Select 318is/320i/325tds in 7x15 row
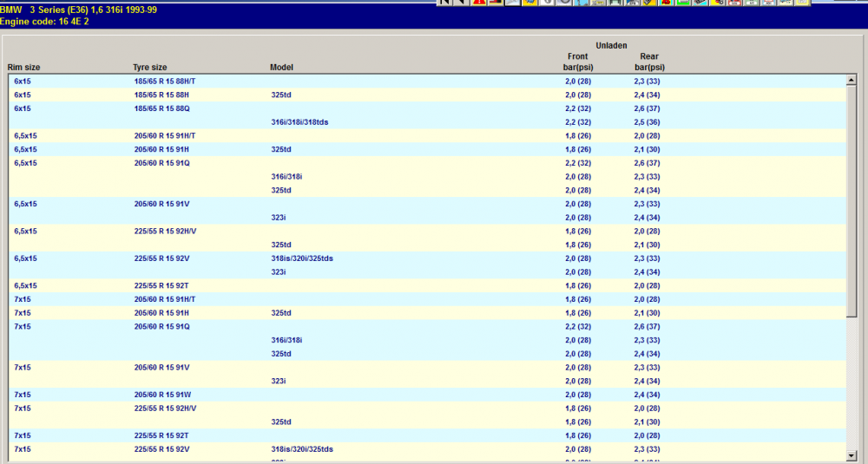This screenshot has height=464, width=868. click(x=302, y=449)
